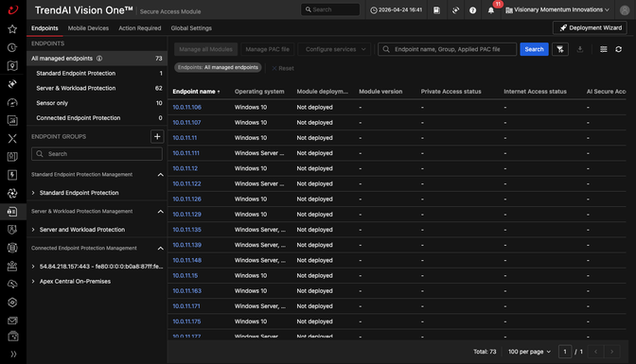Open endpoint 10.0.11.122 link
Viewport: 636px width, 364px height.
point(186,183)
